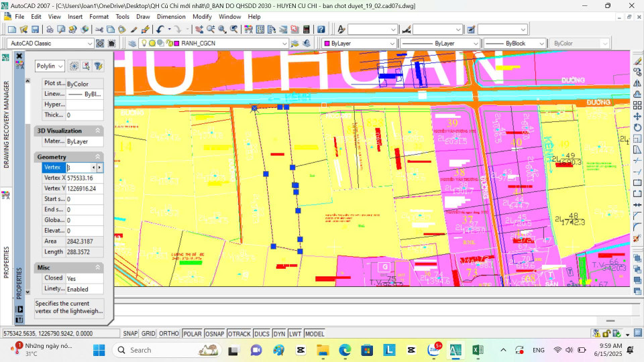This screenshot has width=644, height=362.
Task: Open the Dimension menu
Action: tap(171, 17)
